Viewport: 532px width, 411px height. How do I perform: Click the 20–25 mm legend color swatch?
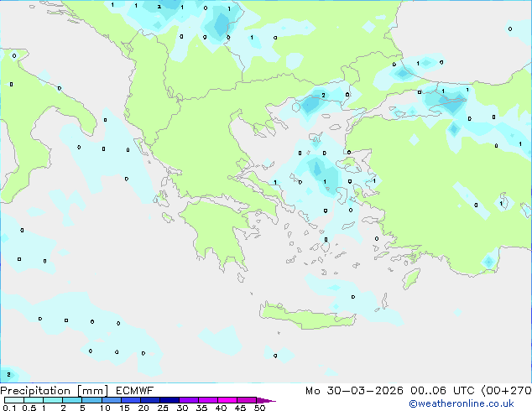(149, 400)
